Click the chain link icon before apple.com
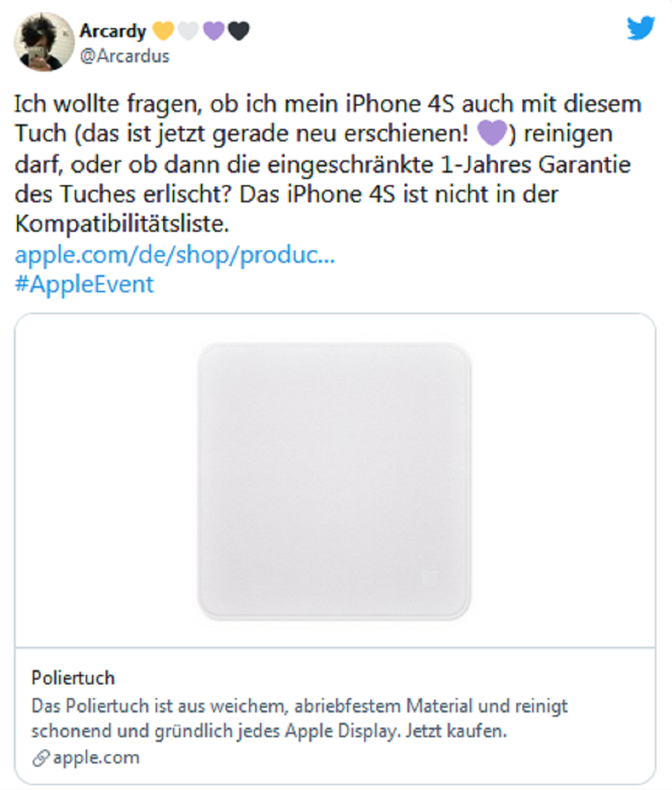This screenshot has height=790, width=672. click(41, 758)
